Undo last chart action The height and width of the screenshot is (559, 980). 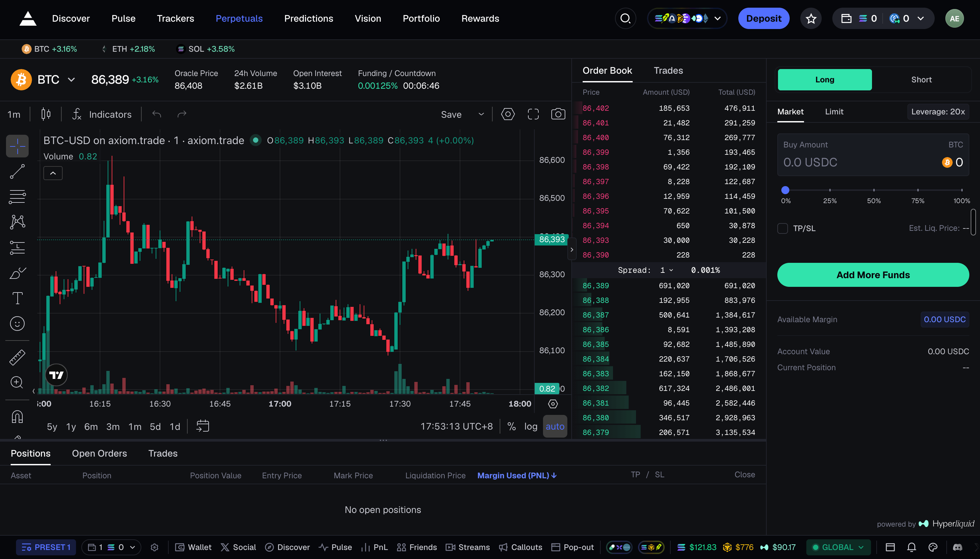tap(157, 114)
